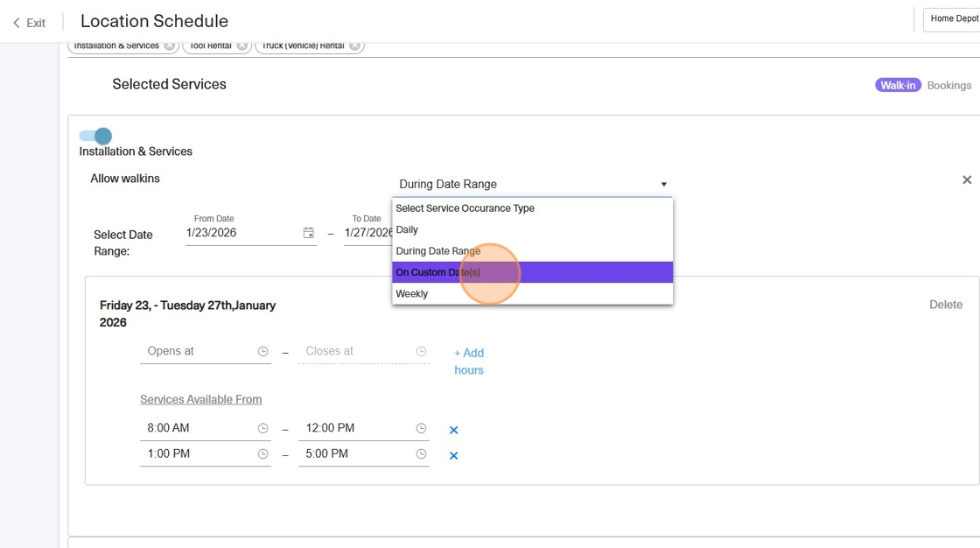
Task: Delete the 8:00 AM to 12:00 PM slot
Action: point(453,430)
